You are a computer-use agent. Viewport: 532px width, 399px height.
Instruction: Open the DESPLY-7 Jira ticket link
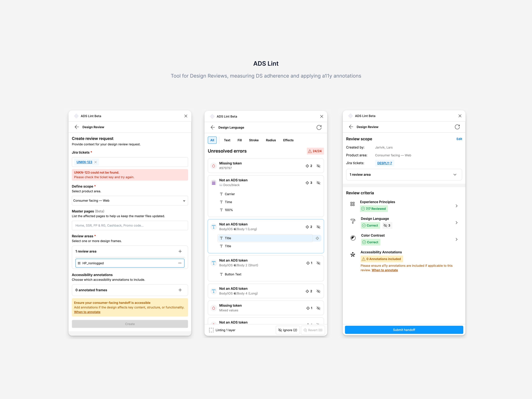pos(384,163)
